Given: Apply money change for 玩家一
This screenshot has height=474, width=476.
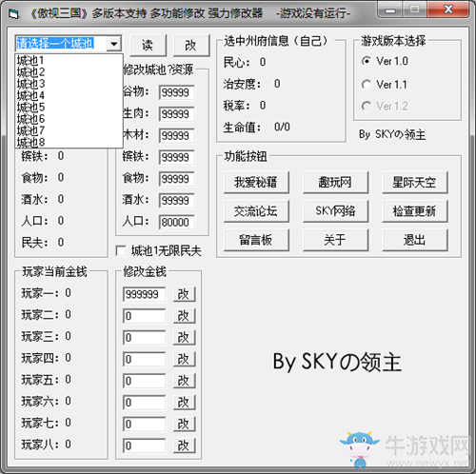Looking at the screenshot, I should pyautogui.click(x=184, y=294).
